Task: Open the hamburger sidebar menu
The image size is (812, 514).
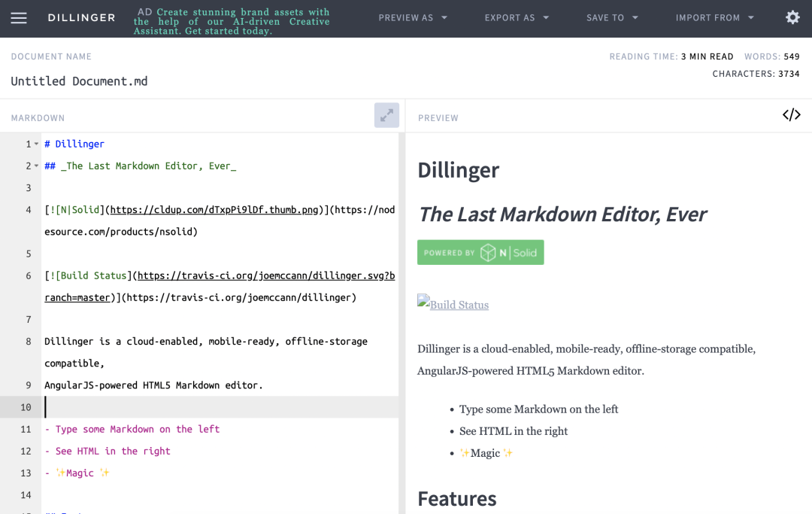Action: tap(19, 18)
